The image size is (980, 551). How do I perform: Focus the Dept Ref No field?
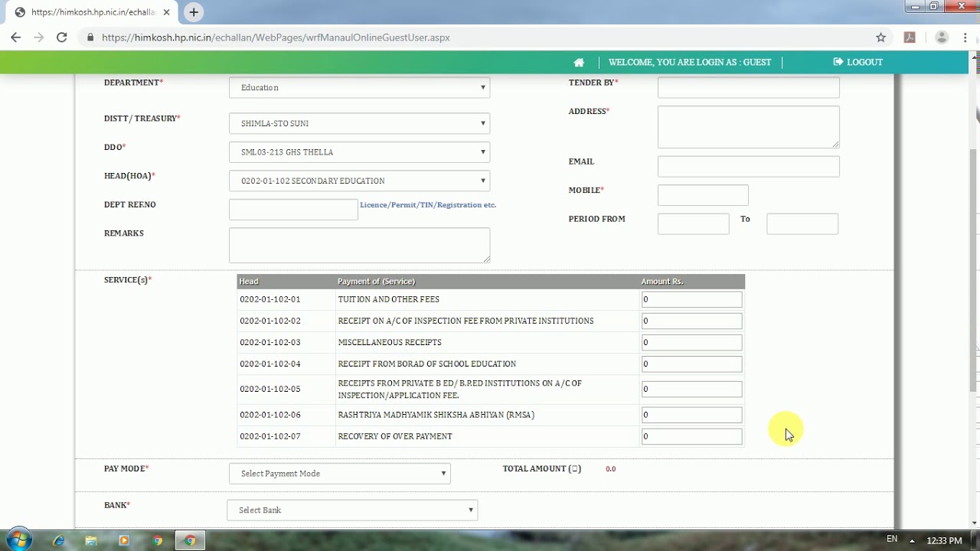click(293, 209)
